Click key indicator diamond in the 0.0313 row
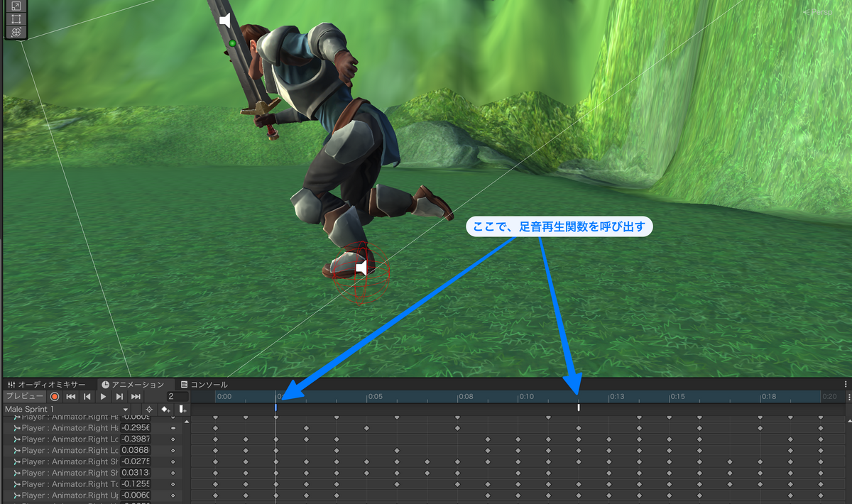The width and height of the screenshot is (852, 504). click(173, 473)
